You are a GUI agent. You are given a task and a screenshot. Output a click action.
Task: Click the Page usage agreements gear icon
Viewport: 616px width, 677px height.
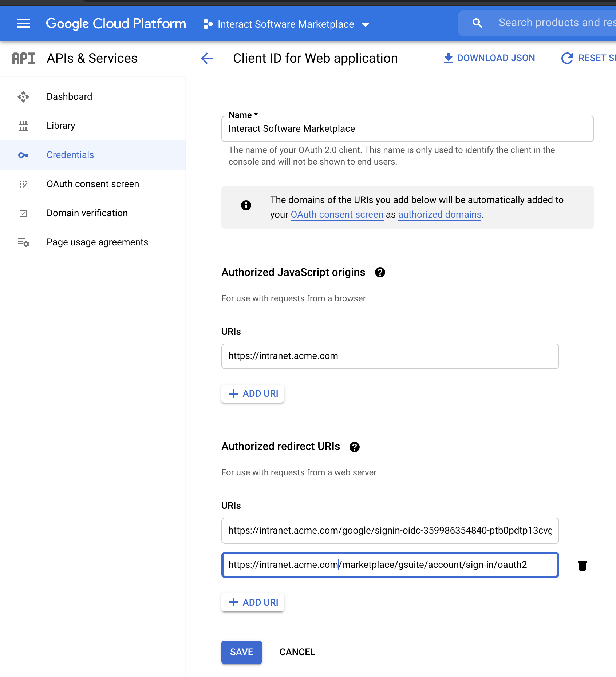pos(23,242)
